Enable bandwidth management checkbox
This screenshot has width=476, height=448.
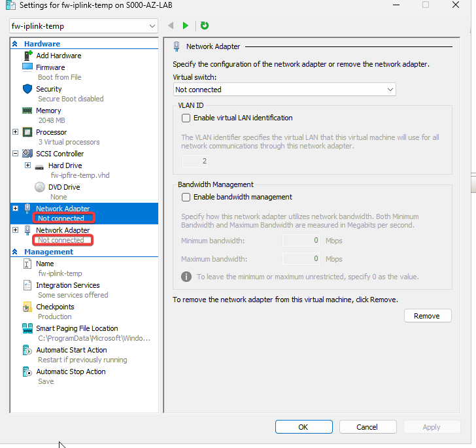tap(186, 197)
